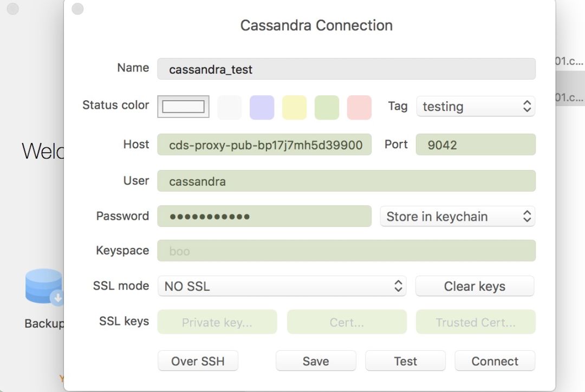585x392 pixels.
Task: Test the connection settings
Action: pyautogui.click(x=405, y=361)
